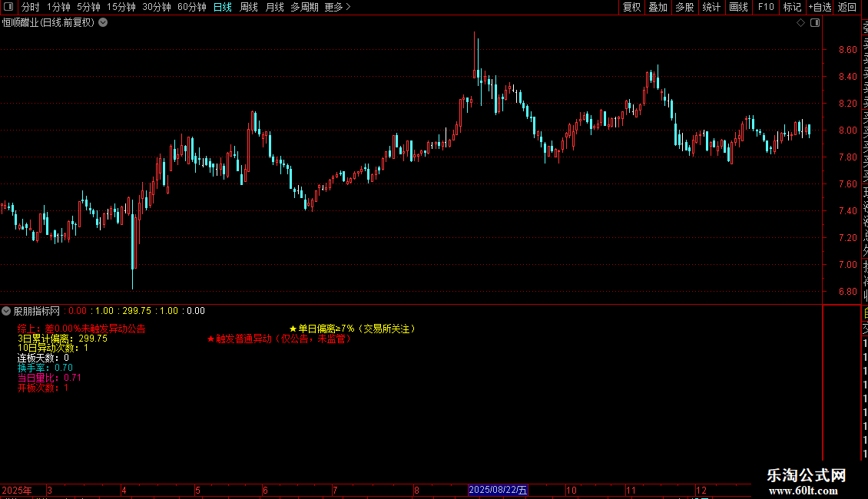This screenshot has width=868, height=499.
Task: Select the 15分钟 period
Action: [121, 7]
